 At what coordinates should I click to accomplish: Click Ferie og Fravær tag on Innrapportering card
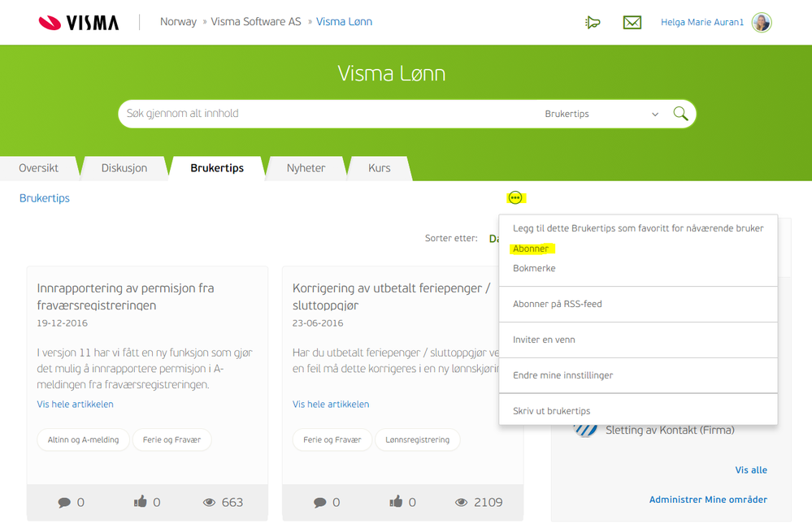pyautogui.click(x=172, y=439)
